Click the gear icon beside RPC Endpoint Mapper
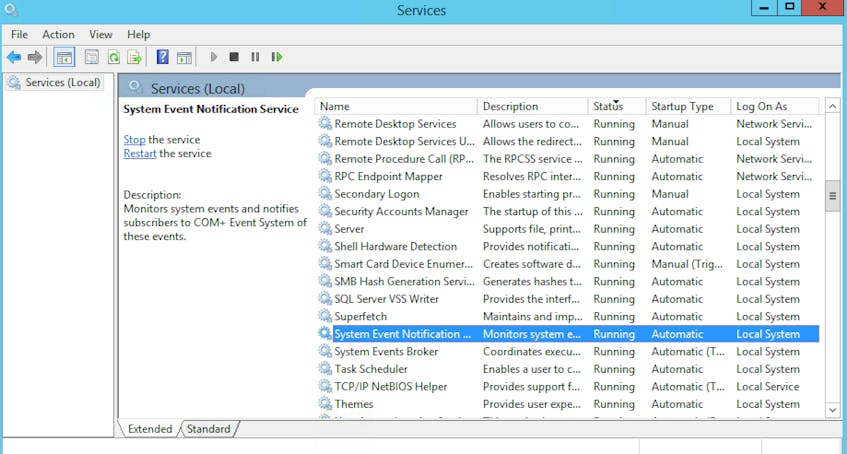This screenshot has width=847, height=454. 325,176
